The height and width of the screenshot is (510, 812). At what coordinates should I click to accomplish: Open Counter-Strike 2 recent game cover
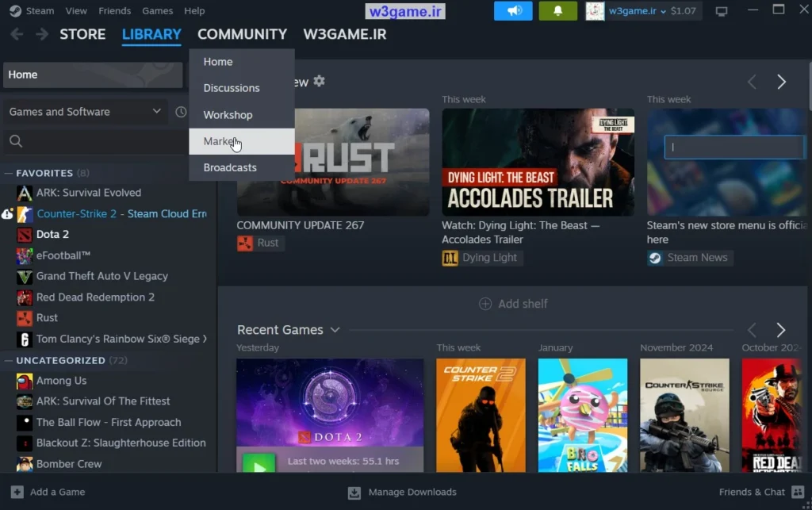481,416
